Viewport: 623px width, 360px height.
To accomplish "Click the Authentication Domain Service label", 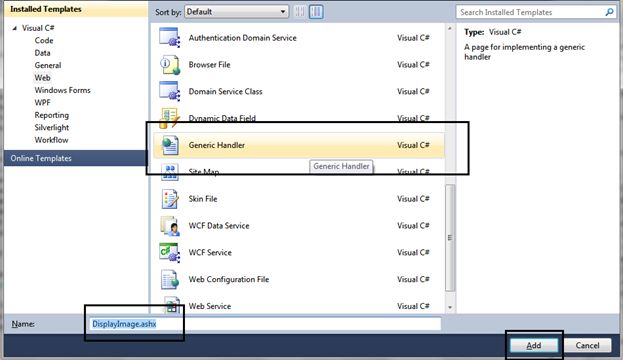I will tap(242, 38).
